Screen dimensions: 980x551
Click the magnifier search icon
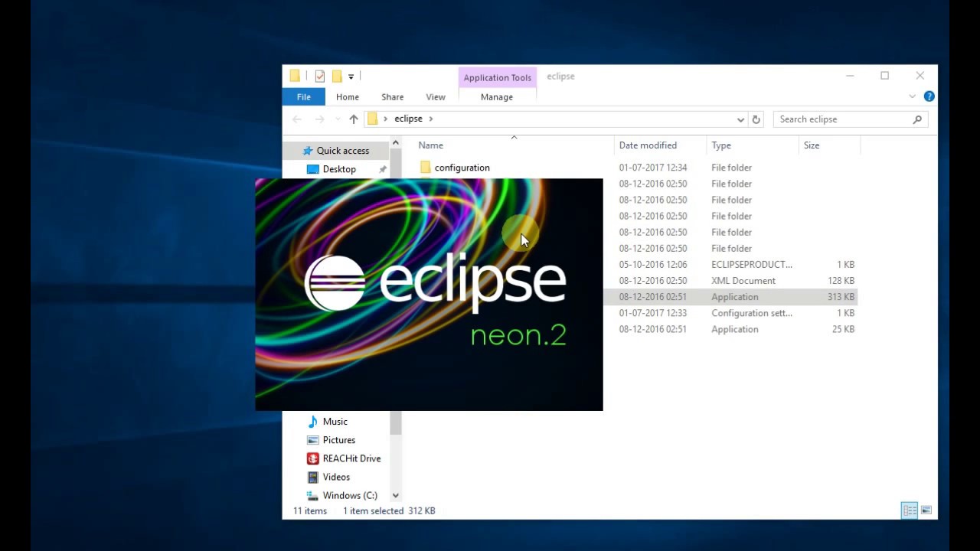point(917,119)
